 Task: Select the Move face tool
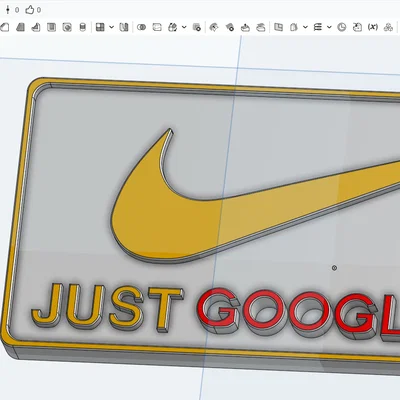[245, 27]
